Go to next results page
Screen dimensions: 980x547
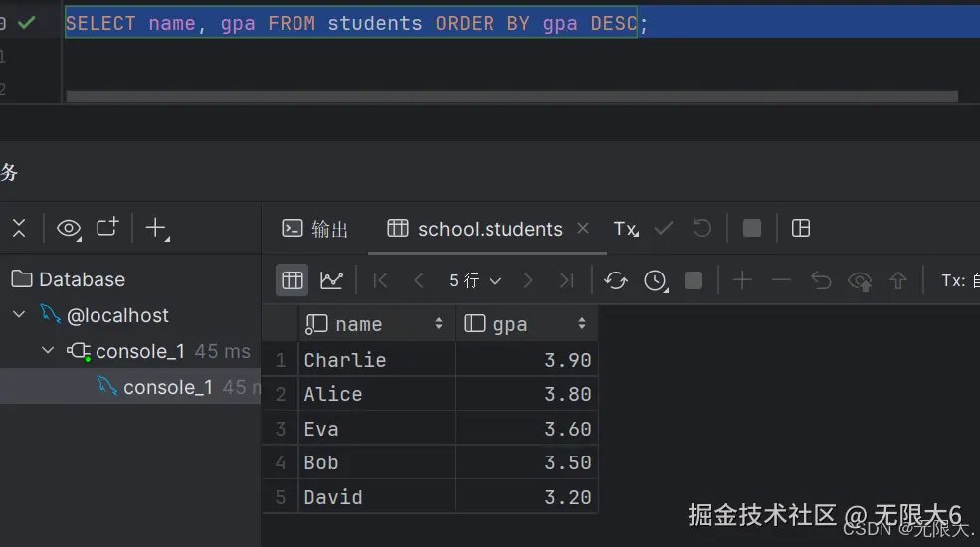[528, 281]
